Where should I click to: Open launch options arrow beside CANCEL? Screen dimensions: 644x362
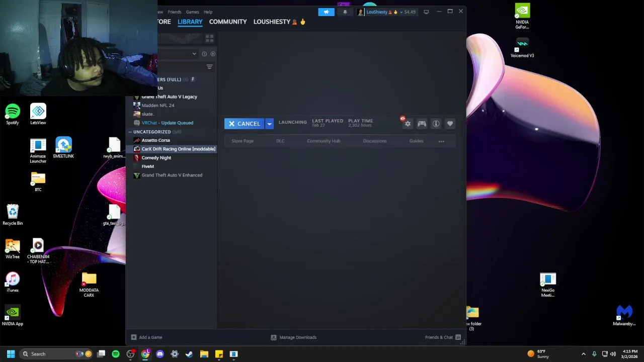(269, 124)
